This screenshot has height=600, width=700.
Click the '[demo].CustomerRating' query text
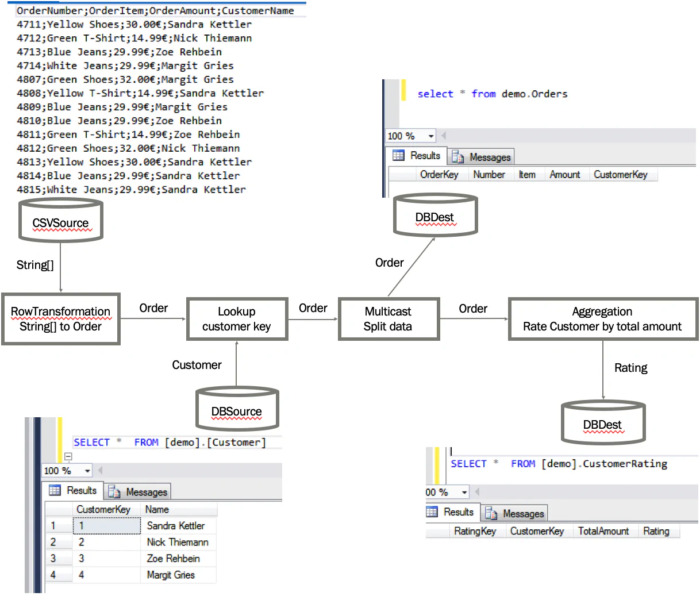click(604, 463)
